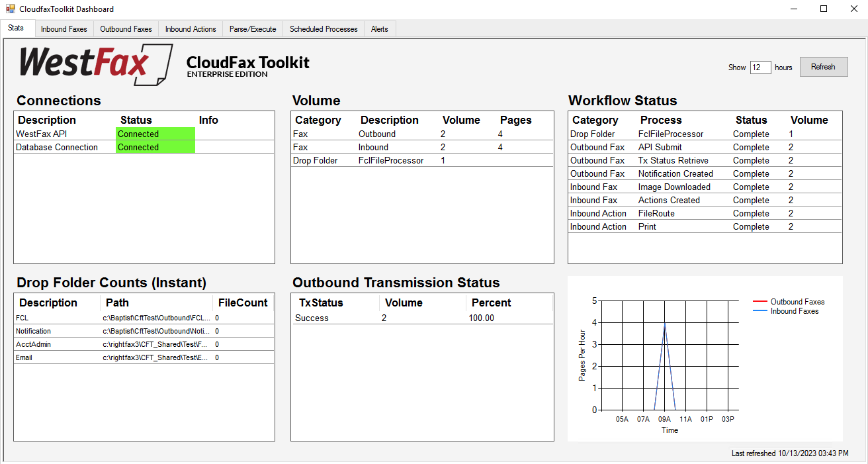Go to the Inbound Actions tab
868x464 pixels.
191,29
